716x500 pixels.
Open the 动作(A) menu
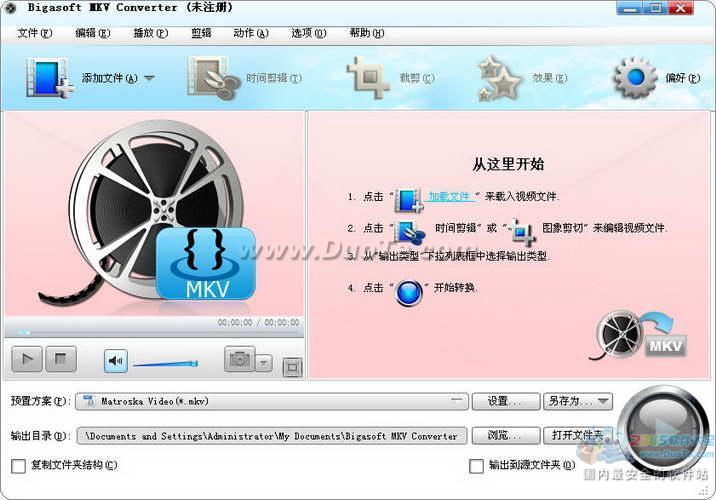click(251, 33)
